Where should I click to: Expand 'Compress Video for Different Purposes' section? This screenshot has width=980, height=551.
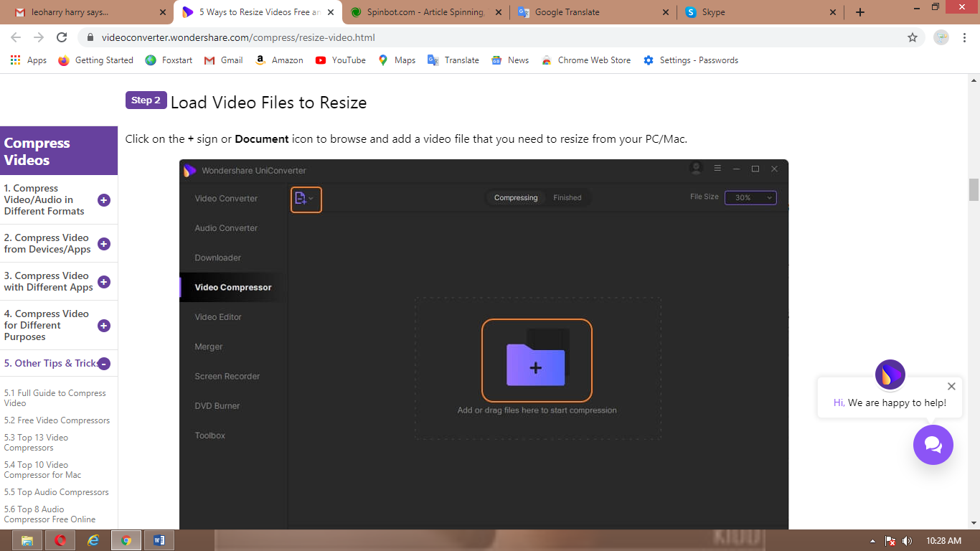point(104,326)
